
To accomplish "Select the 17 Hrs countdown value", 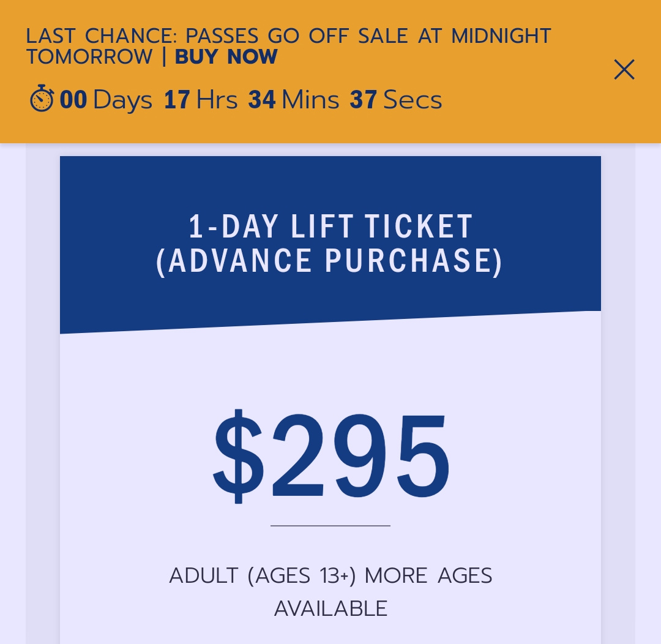I will pos(201,100).
